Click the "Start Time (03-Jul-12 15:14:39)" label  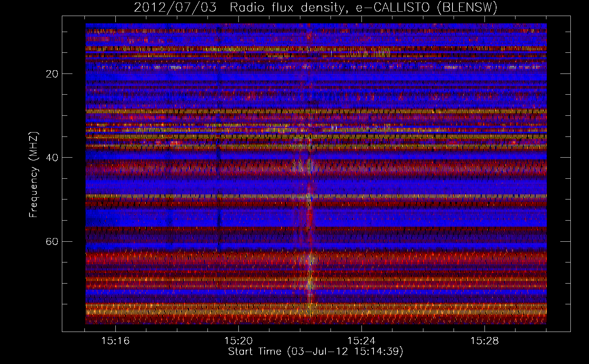316,352
